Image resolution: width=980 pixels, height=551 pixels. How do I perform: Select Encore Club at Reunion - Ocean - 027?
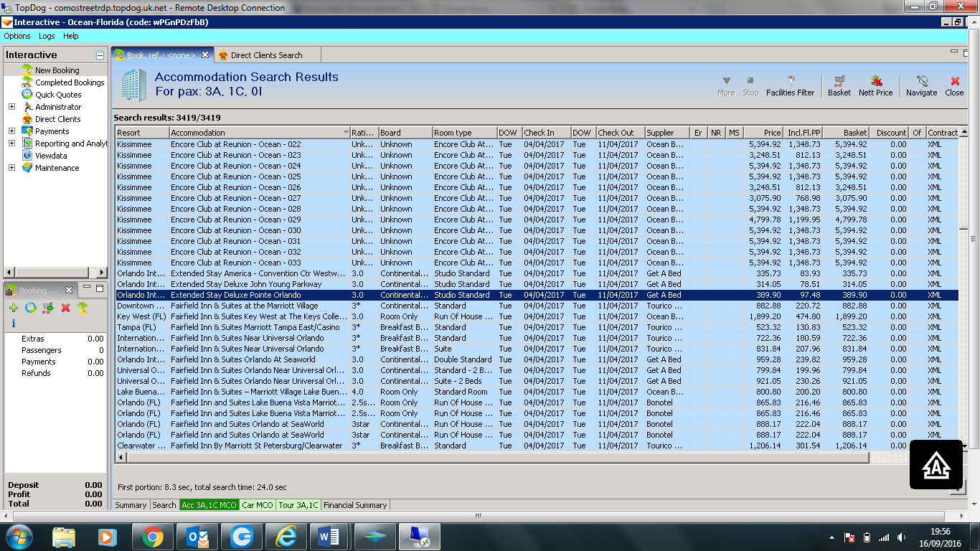537,198
